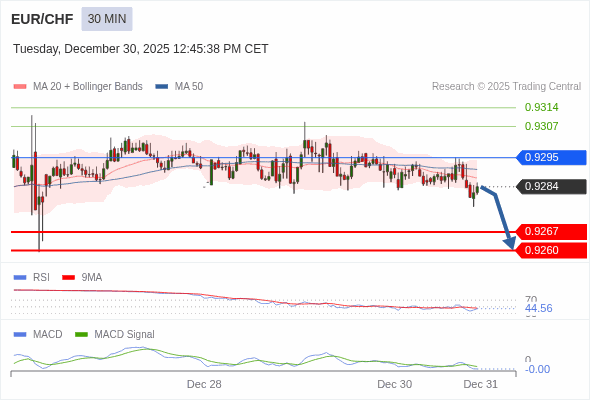Click the 'RSI' legend label

click(x=41, y=278)
